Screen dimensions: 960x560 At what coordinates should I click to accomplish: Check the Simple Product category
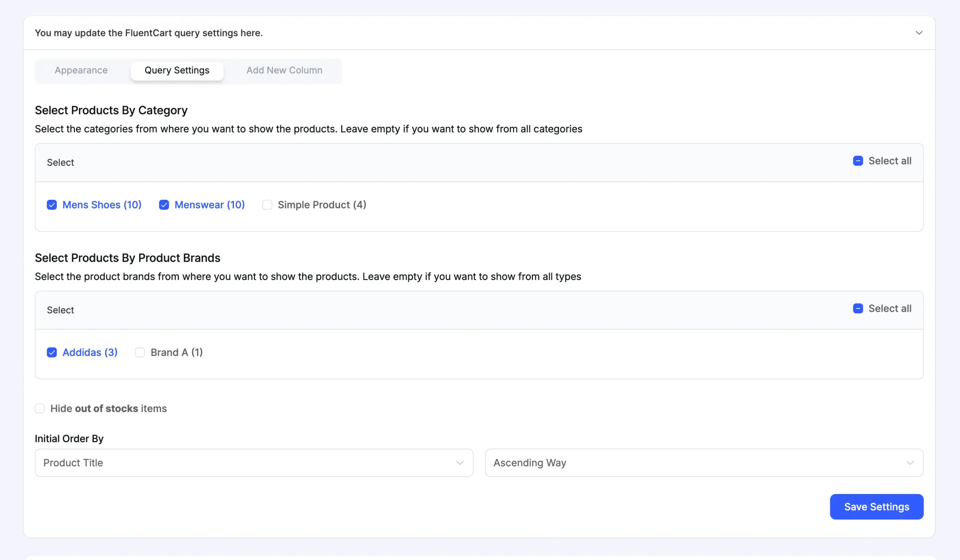click(x=267, y=205)
